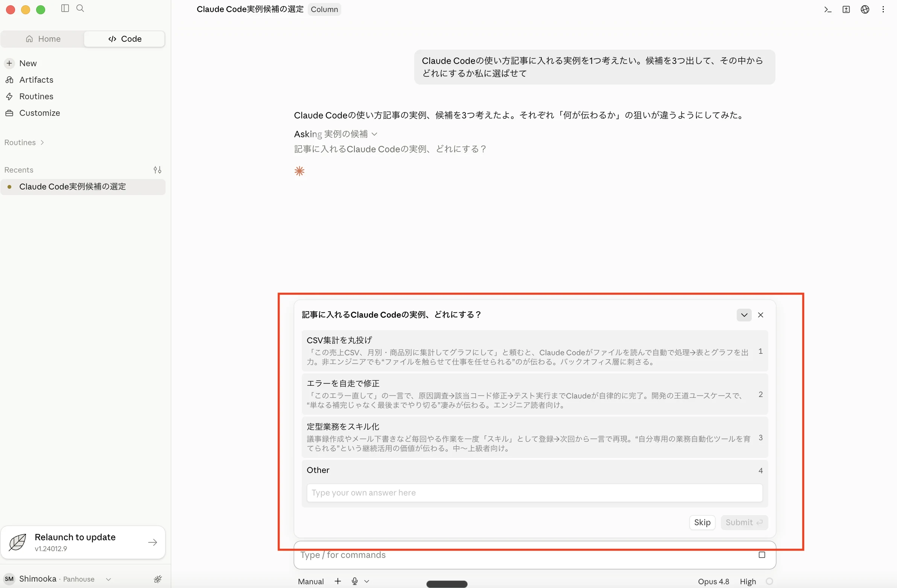Open the three-dot more options menu
Screen dimensions: 897x588
(883, 9)
